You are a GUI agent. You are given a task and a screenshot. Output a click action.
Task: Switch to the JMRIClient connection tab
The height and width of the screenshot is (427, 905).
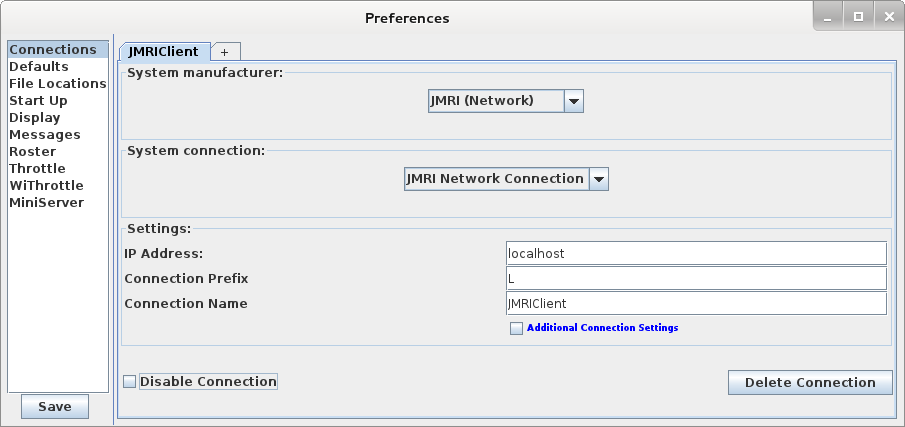pos(164,51)
